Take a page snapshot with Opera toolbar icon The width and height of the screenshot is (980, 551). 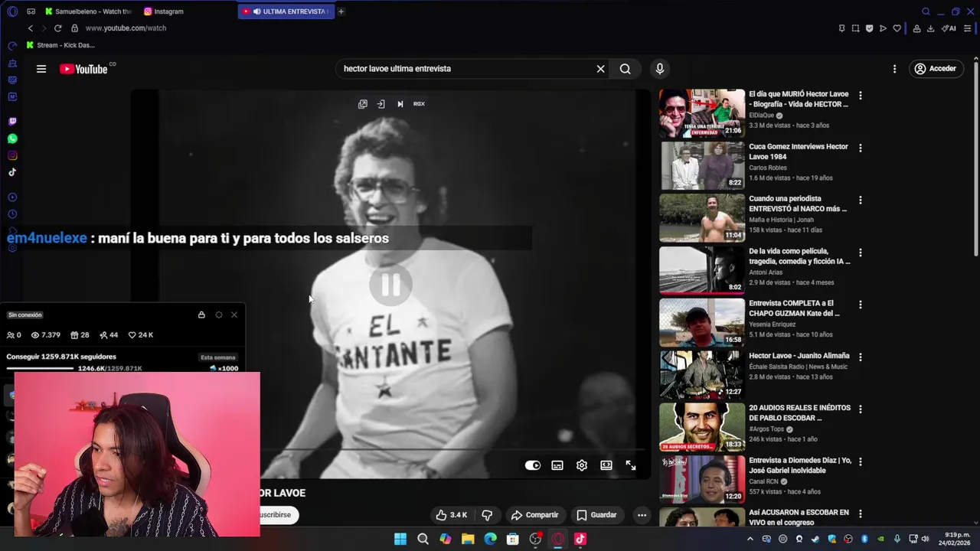pos(855,28)
